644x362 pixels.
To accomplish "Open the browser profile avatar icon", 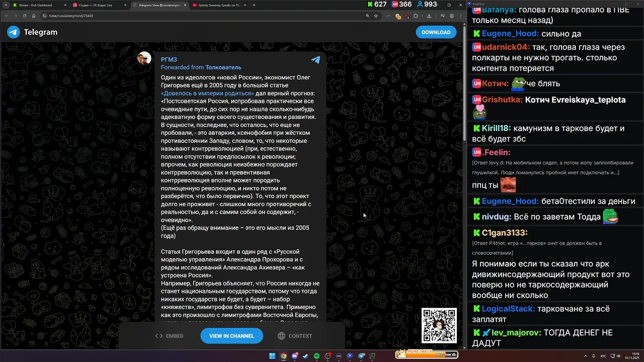I will click(x=452, y=16).
